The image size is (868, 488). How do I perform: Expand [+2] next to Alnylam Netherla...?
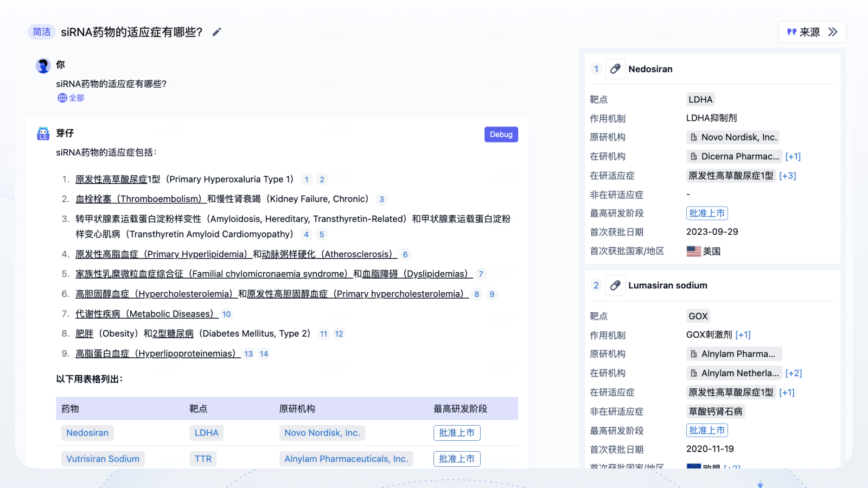(793, 373)
